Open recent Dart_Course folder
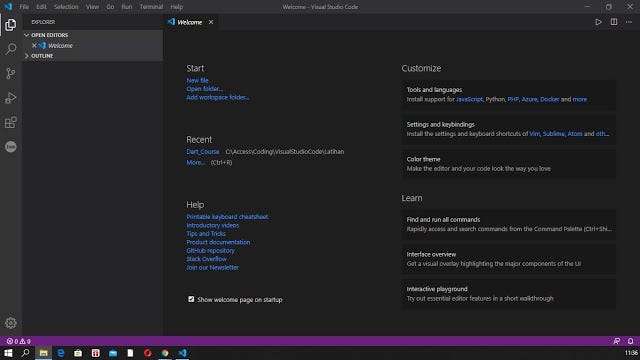 202,151
